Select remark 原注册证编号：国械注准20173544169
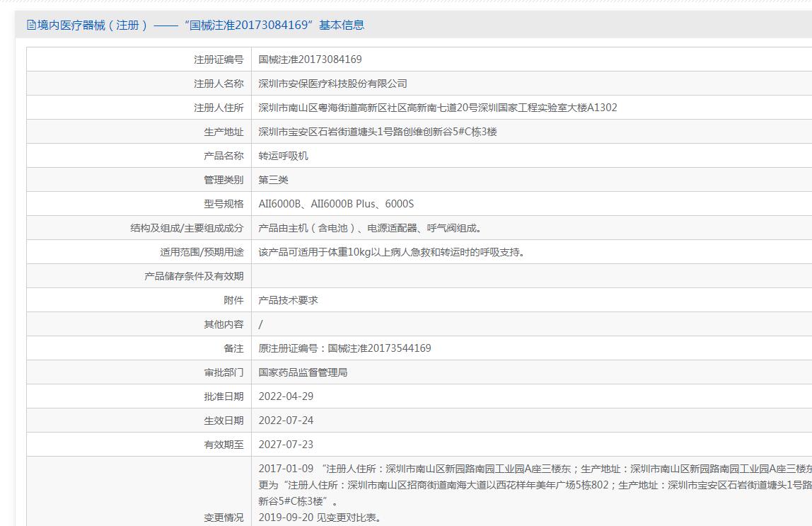The image size is (812, 526). point(345,348)
